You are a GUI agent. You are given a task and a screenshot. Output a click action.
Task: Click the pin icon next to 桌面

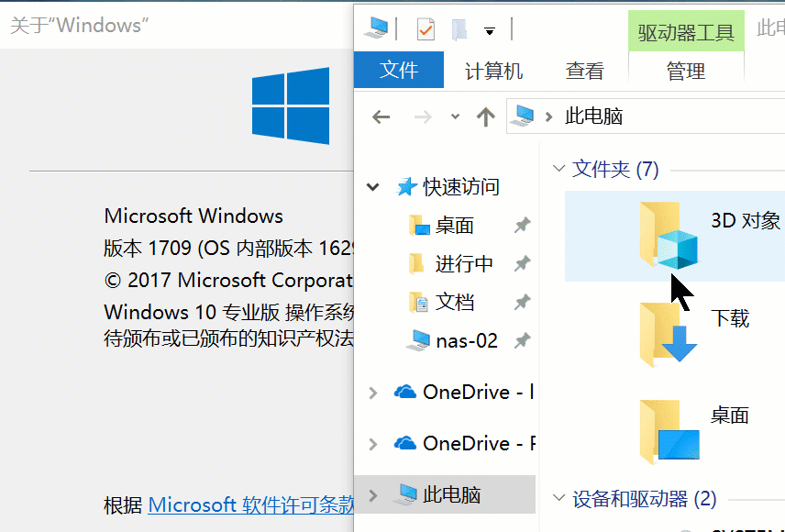click(x=522, y=226)
